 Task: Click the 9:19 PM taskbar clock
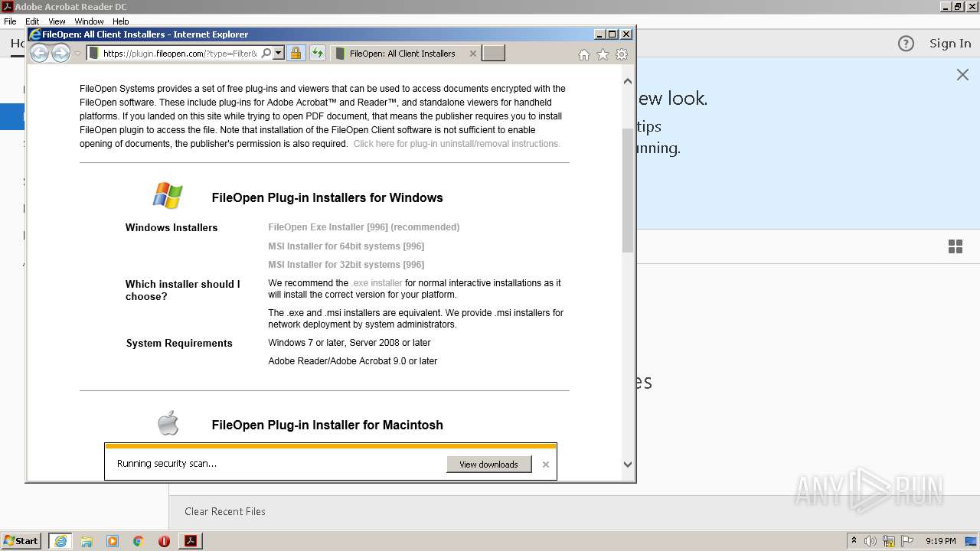[x=940, y=541]
